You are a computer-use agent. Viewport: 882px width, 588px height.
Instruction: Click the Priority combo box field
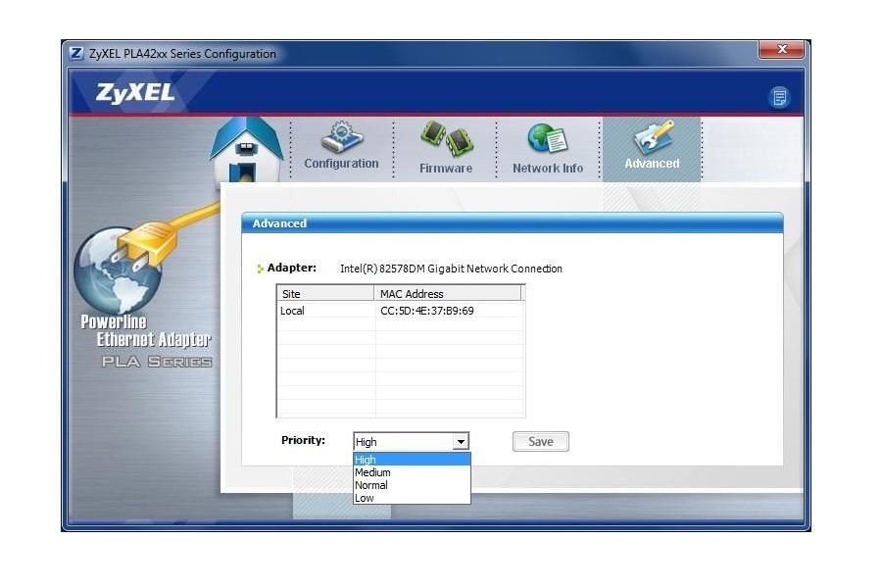click(x=412, y=442)
